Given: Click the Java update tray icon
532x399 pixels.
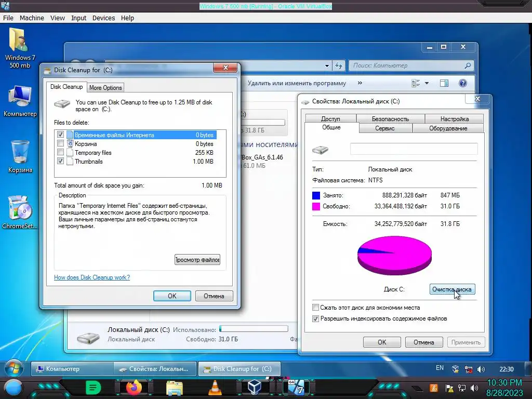Looking at the screenshot, I should pyautogui.click(x=433, y=388).
